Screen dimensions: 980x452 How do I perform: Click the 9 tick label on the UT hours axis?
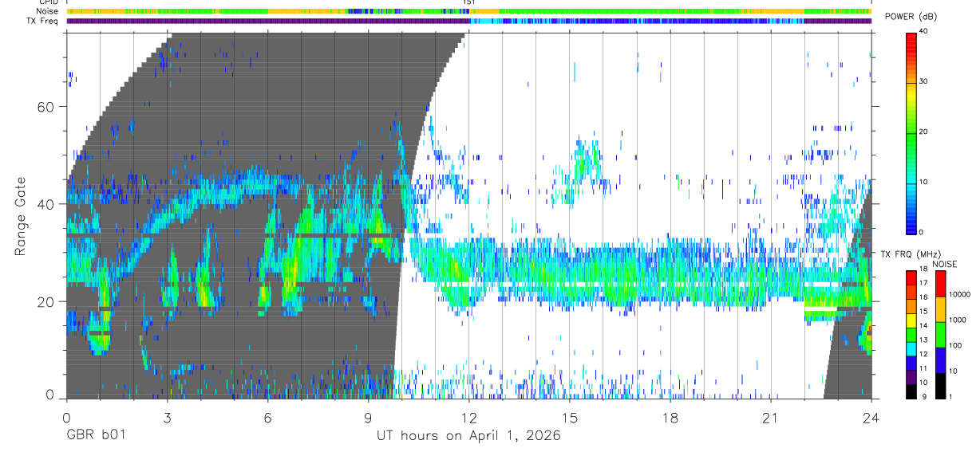pyautogui.click(x=368, y=417)
